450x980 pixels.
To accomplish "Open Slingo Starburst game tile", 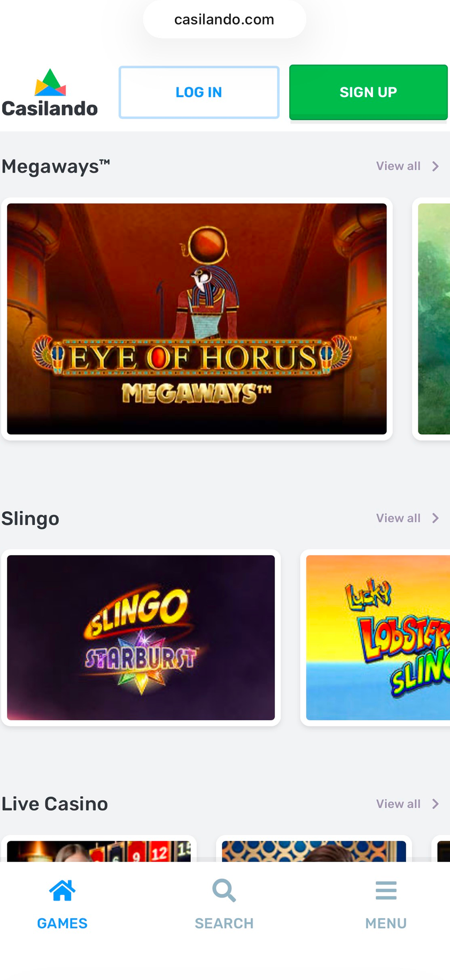I will (141, 637).
